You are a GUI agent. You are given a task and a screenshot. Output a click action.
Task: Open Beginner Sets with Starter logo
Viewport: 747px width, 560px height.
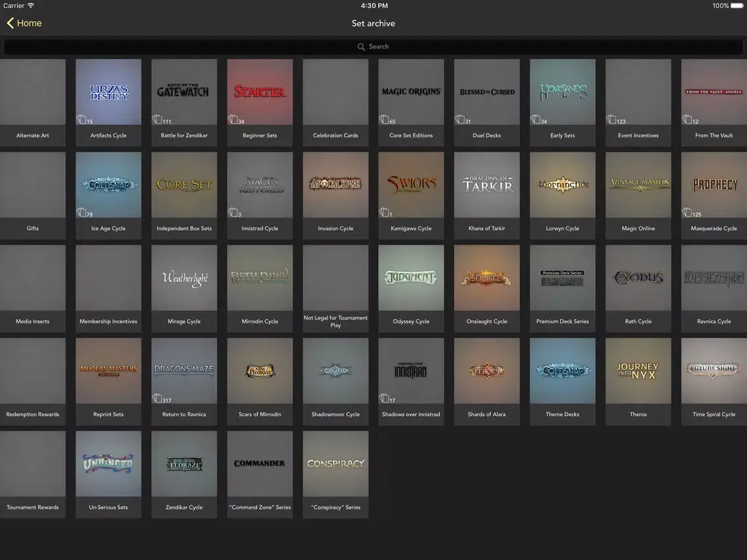[x=260, y=103]
